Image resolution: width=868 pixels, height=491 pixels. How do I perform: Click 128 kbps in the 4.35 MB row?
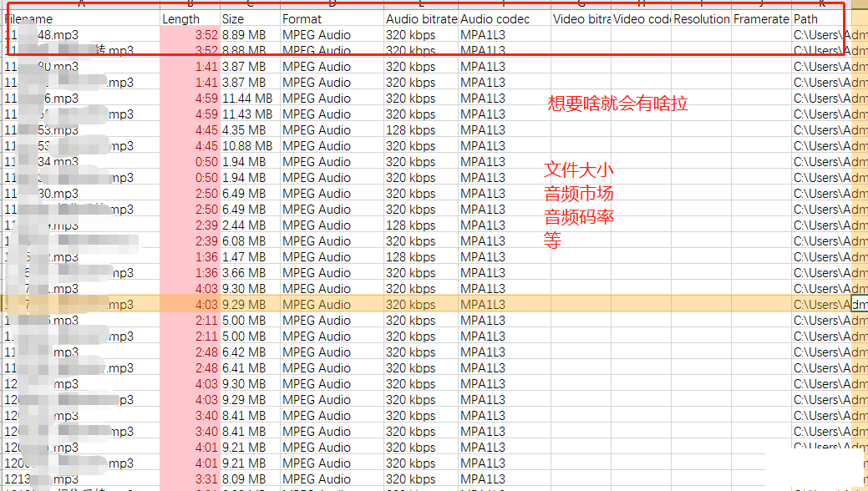tap(421, 130)
